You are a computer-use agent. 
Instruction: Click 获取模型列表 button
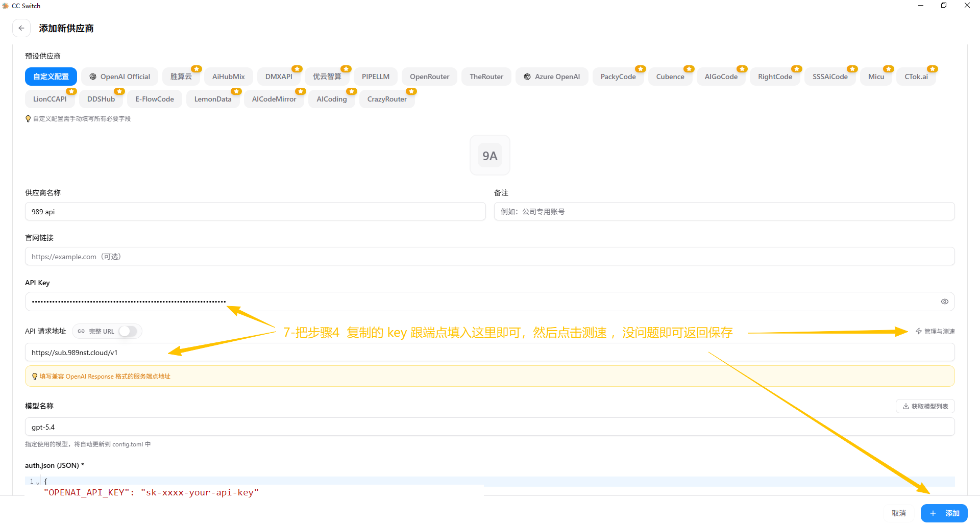(925, 406)
